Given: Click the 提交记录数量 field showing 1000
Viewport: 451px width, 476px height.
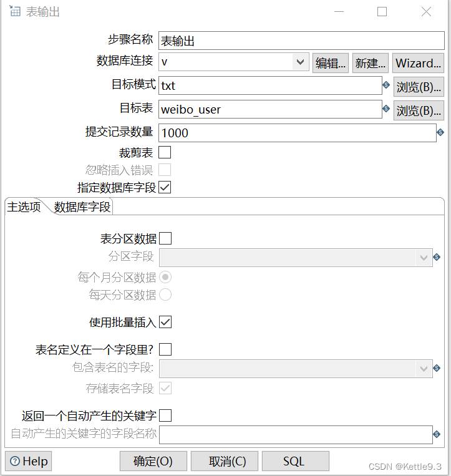Looking at the screenshot, I should [298, 133].
